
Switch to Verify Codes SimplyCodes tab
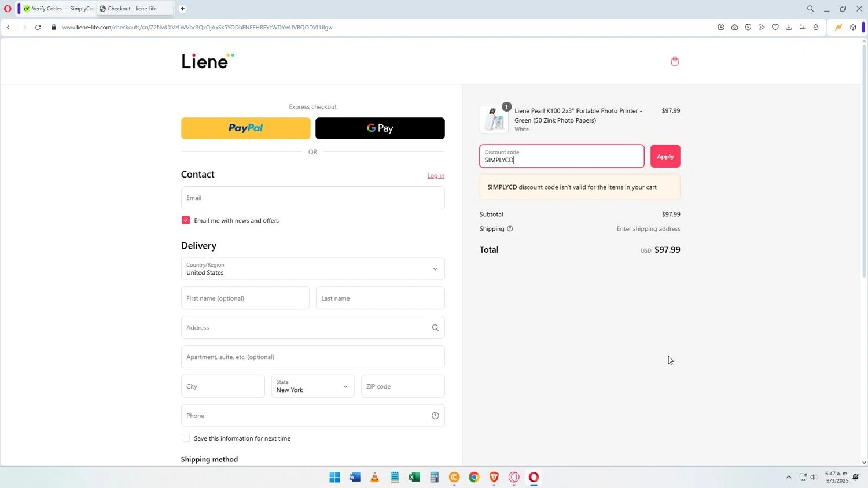(58, 9)
